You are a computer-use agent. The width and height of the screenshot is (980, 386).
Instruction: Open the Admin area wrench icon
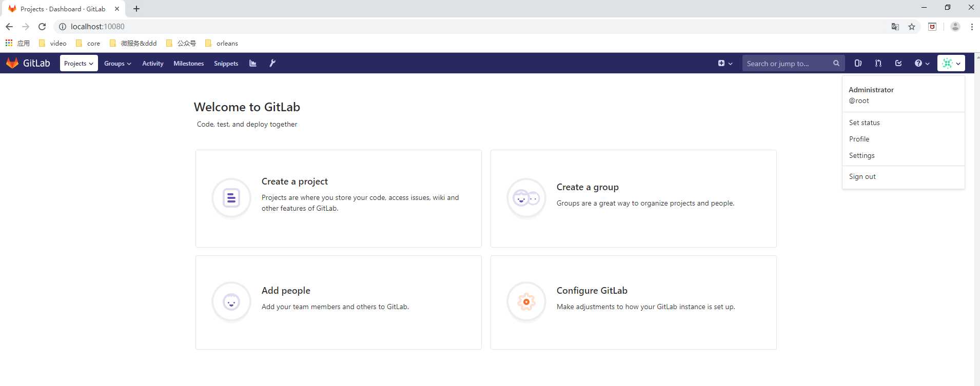click(x=272, y=63)
